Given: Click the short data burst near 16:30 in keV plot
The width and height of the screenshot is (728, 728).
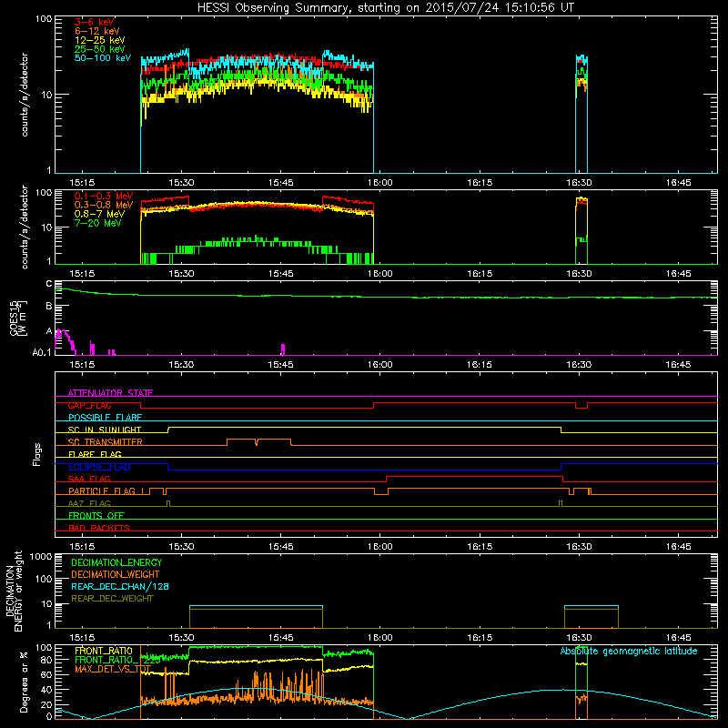Looking at the screenshot, I should click(x=581, y=114).
